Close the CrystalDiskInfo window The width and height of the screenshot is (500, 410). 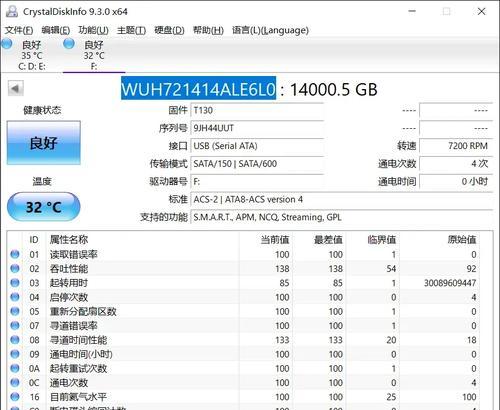point(481,11)
